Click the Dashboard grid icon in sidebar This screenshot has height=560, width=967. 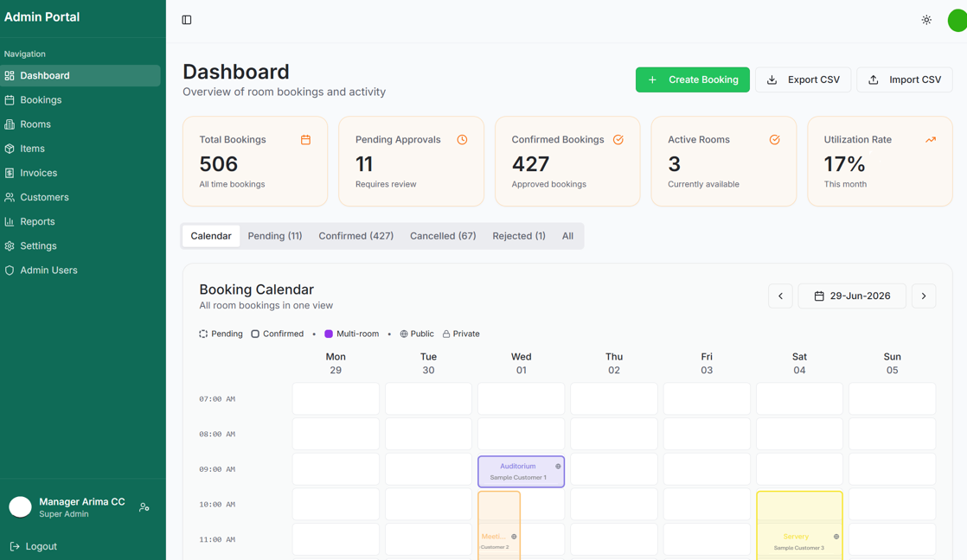(x=10, y=76)
